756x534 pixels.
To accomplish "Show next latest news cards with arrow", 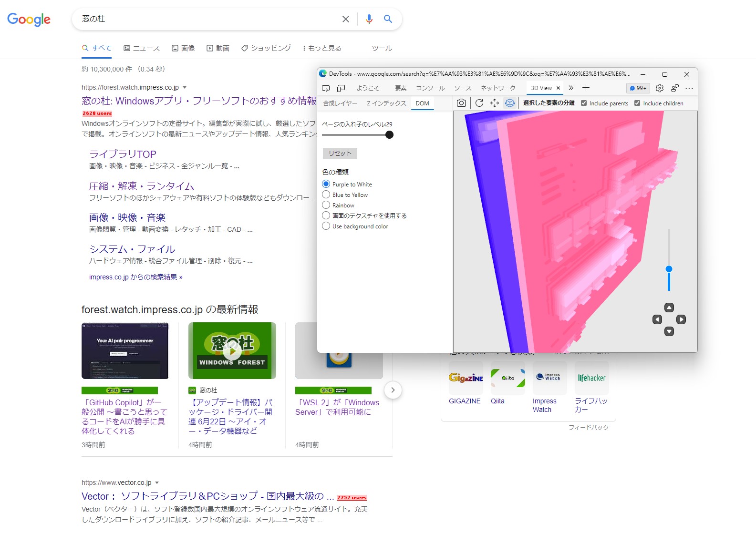I will [x=393, y=390].
